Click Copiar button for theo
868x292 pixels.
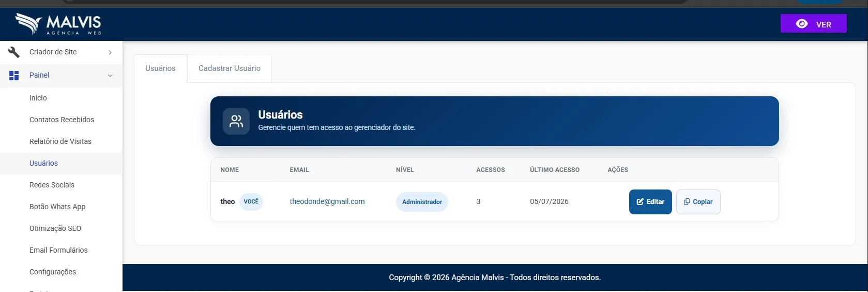[698, 202]
